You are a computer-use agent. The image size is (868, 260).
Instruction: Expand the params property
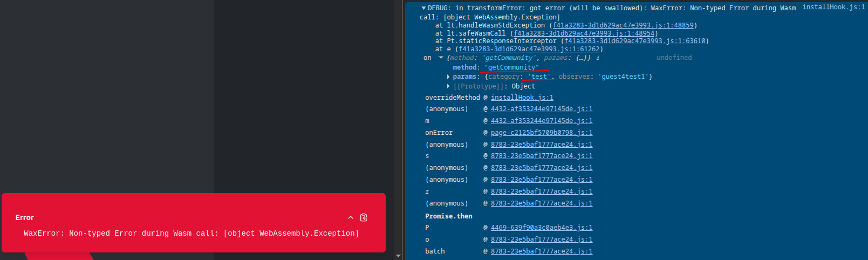click(x=448, y=77)
